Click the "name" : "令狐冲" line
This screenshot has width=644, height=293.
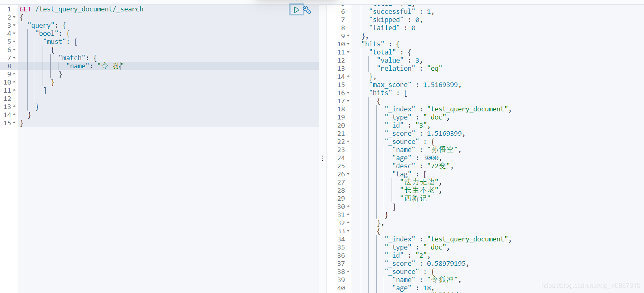pyautogui.click(x=426, y=280)
